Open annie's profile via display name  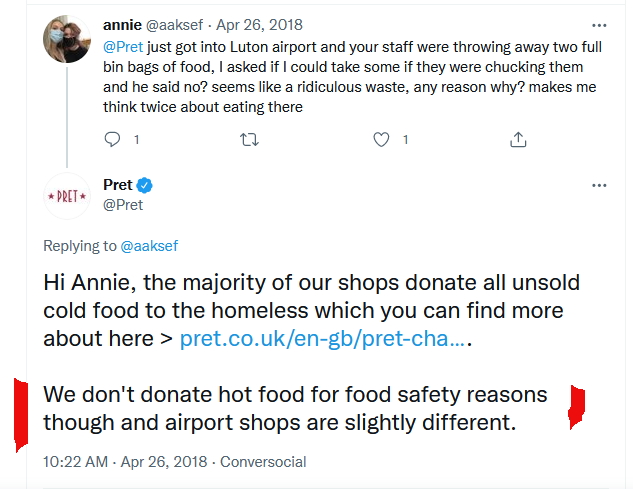click(x=122, y=24)
